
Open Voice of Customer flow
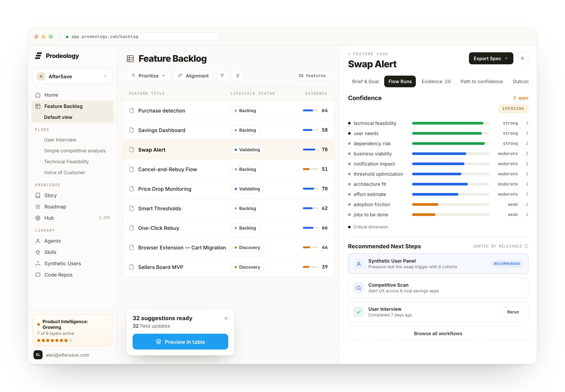point(65,173)
